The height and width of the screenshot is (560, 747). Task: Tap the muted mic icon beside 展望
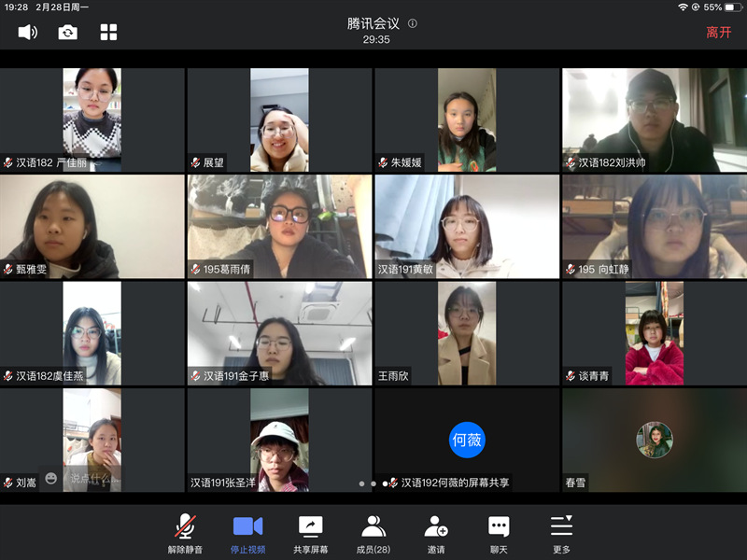point(195,162)
